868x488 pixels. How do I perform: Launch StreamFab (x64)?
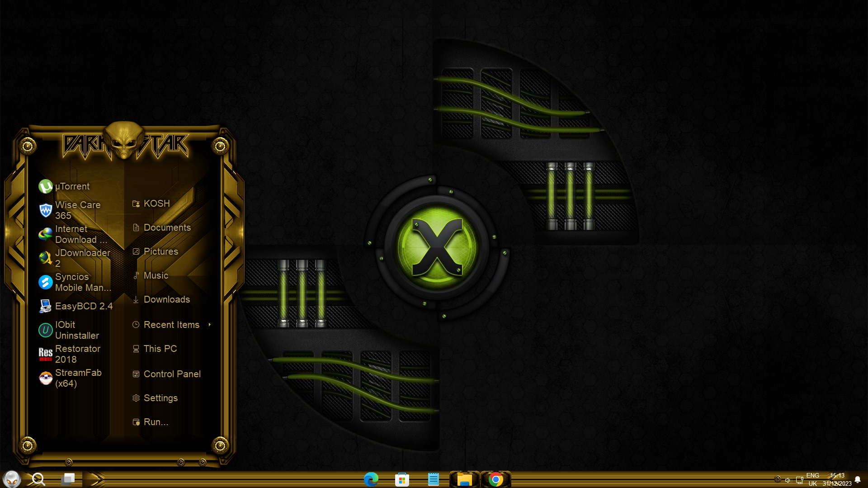(x=79, y=378)
